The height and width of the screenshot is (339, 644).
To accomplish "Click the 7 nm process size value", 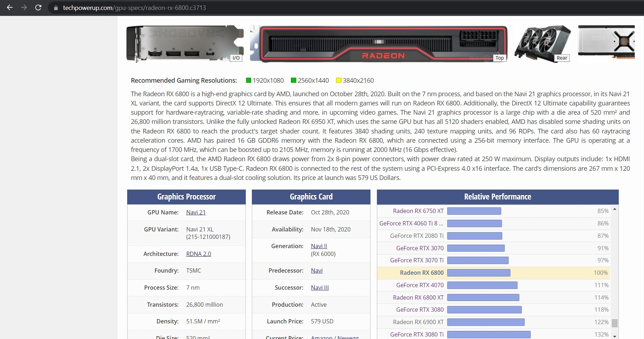I will pos(193,288).
